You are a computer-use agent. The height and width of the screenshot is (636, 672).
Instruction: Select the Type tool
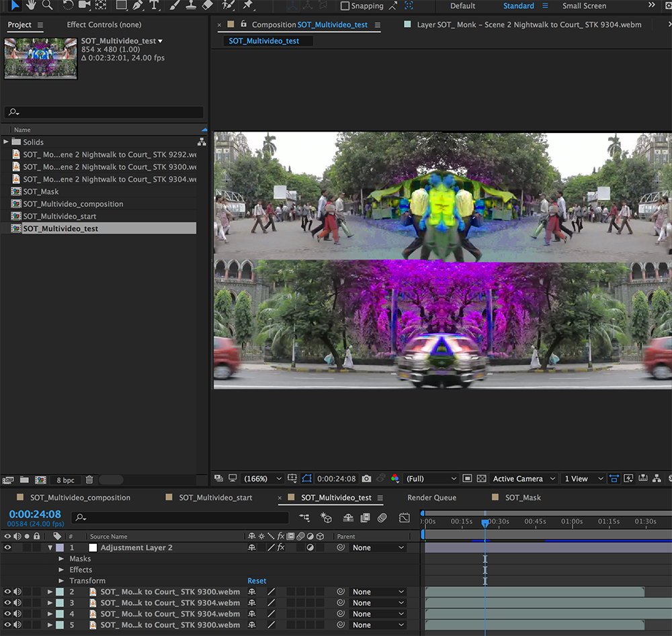tap(155, 5)
